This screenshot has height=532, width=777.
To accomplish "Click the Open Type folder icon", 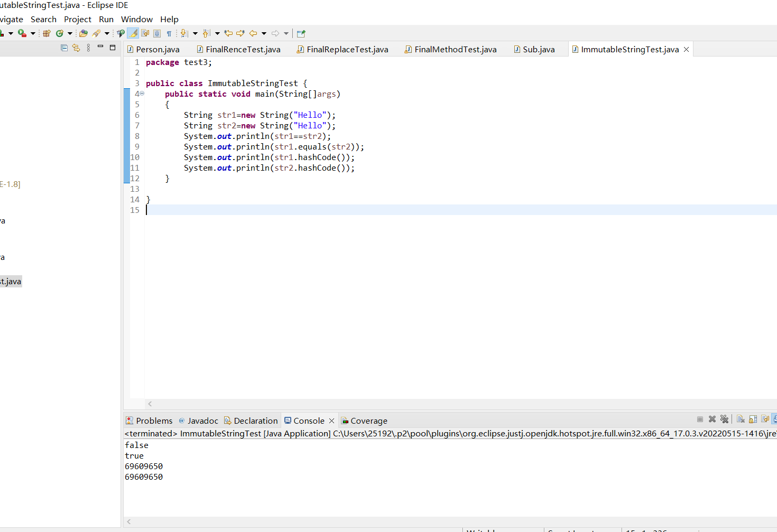I will [x=83, y=33].
